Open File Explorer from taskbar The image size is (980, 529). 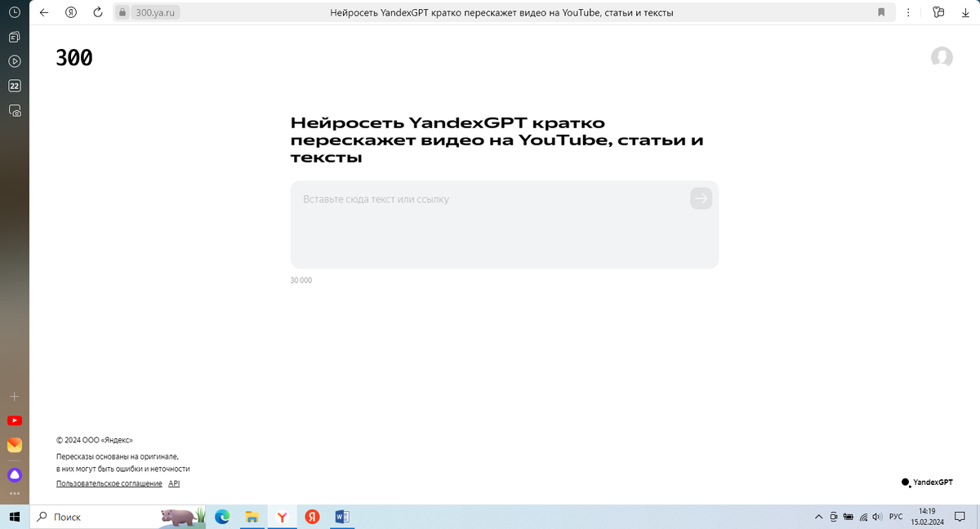[252, 517]
